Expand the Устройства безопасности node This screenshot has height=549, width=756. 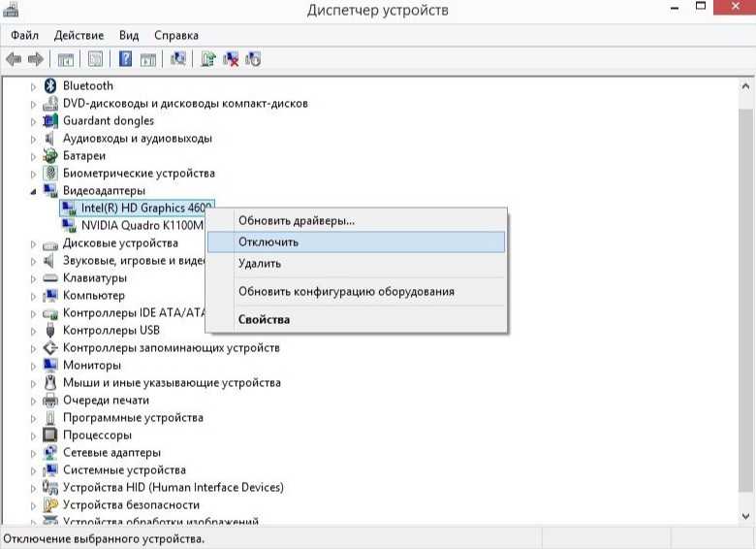tap(33, 505)
